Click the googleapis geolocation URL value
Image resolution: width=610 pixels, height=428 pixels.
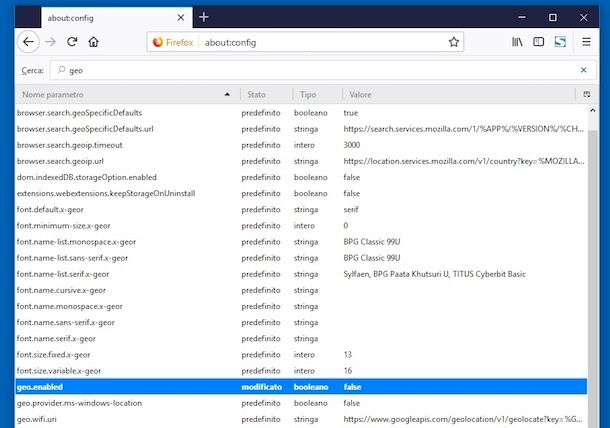(463, 419)
